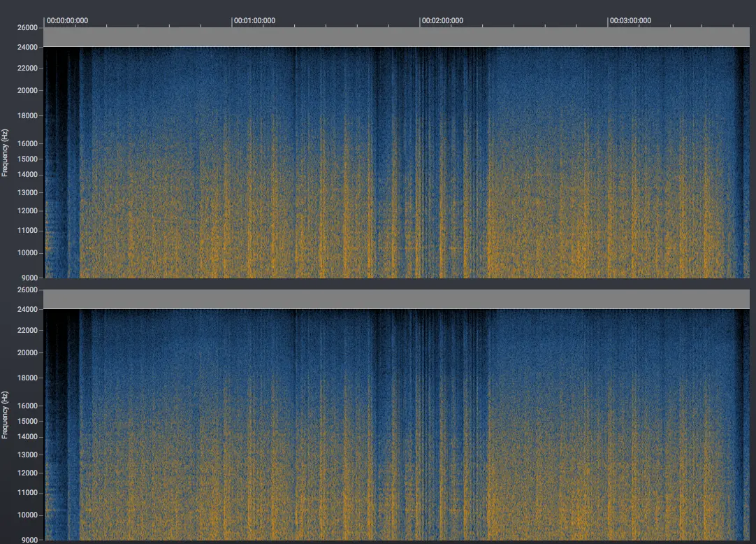756x544 pixels.
Task: Click 13000 Hz label on upper frequency scale
Action: pos(27,192)
